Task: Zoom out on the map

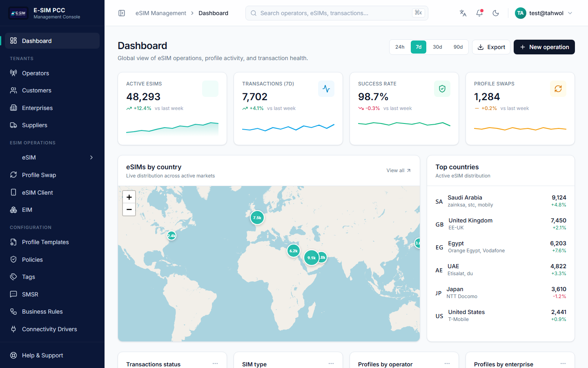Action: tap(129, 209)
